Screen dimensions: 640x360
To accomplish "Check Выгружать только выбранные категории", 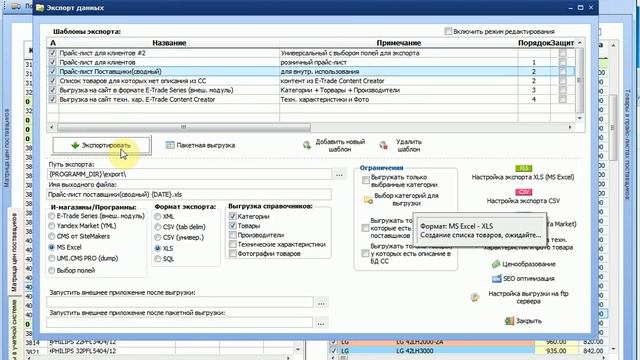I will tap(366, 180).
